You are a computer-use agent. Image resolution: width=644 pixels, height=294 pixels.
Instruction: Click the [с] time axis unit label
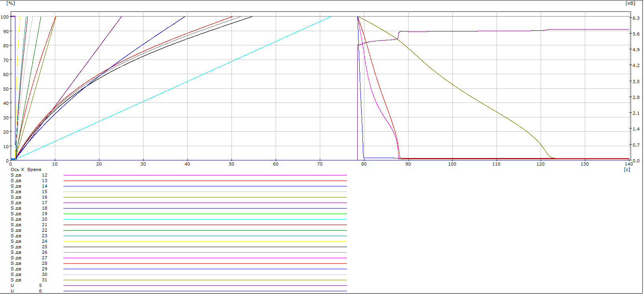pyautogui.click(x=627, y=169)
